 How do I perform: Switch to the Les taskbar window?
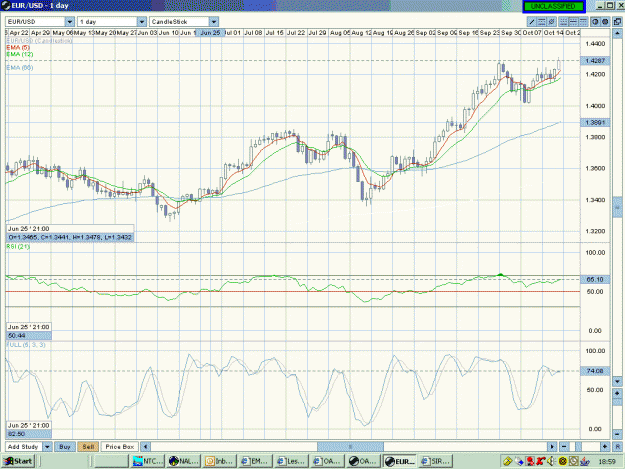click(x=291, y=461)
